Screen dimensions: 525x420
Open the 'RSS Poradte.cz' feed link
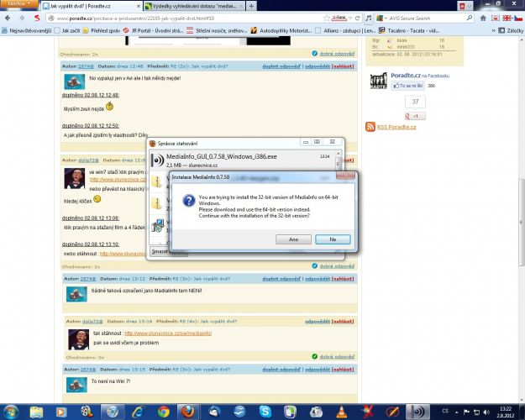point(396,127)
